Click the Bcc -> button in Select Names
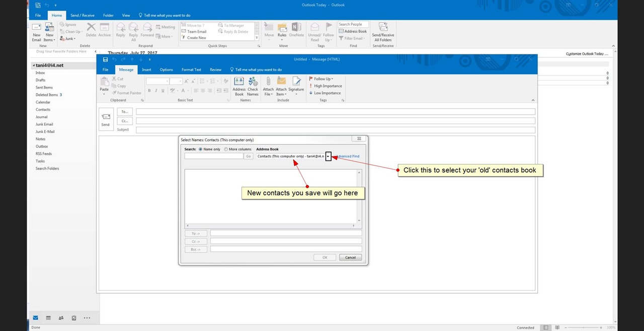This screenshot has width=644, height=331. point(196,250)
